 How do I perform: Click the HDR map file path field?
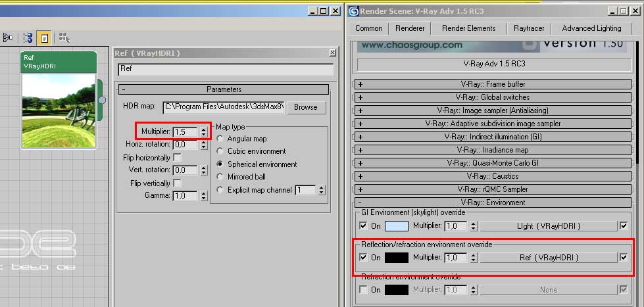tap(224, 107)
